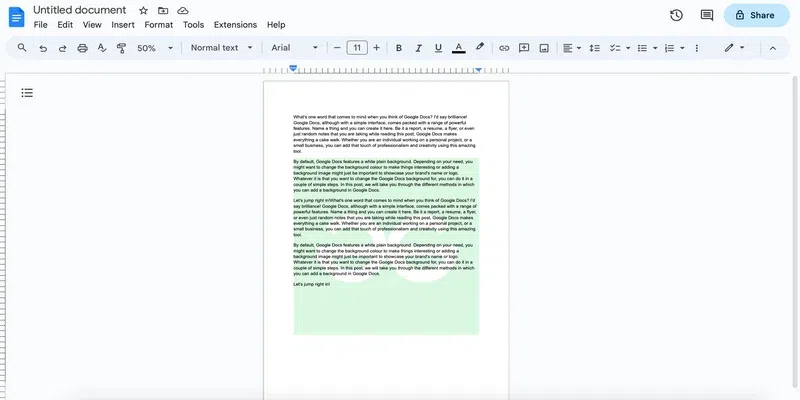800x400 pixels.
Task: Open the Tools menu
Action: 193,24
